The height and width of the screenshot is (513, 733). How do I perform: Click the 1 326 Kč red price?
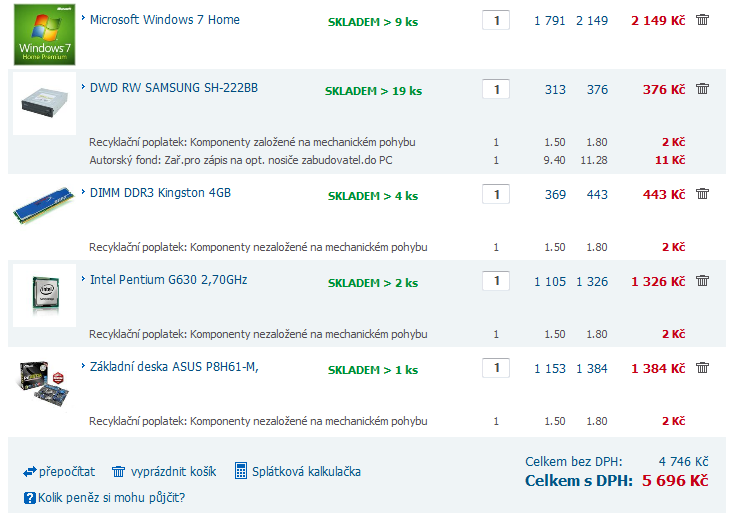click(x=658, y=282)
